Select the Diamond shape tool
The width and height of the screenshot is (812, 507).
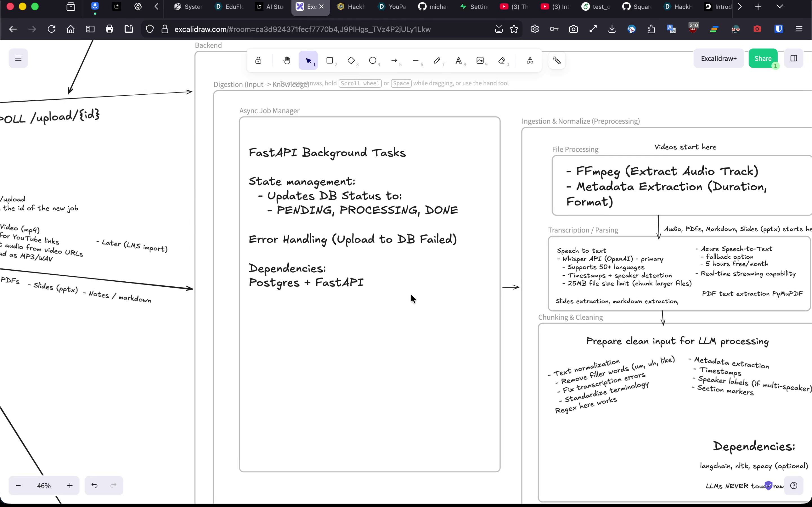tap(351, 61)
